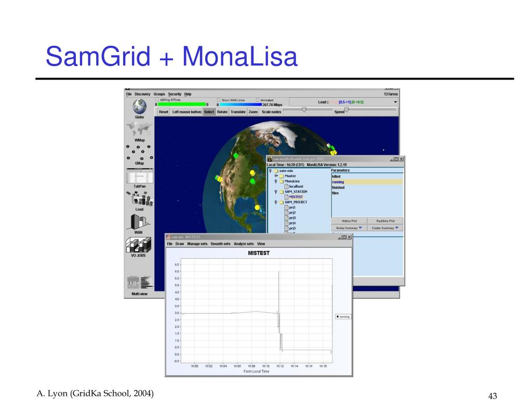The width and height of the screenshot is (532, 411).
Task: Click the Reset button
Action: (164, 112)
